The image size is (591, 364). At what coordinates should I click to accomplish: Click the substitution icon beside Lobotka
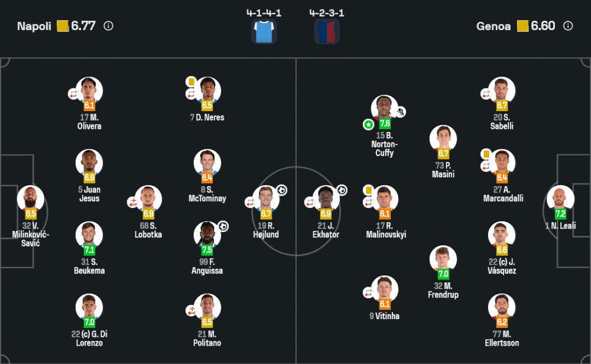pos(132,202)
